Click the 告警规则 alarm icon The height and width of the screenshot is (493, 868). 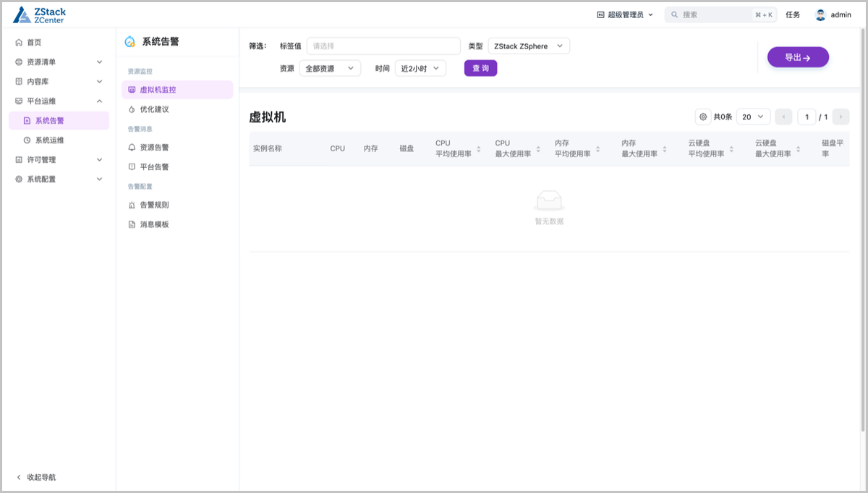point(132,206)
